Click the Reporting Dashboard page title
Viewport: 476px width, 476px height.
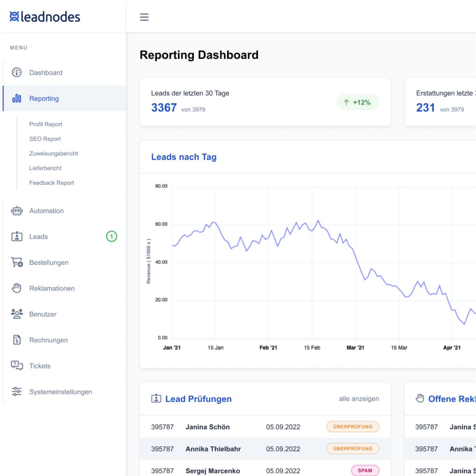(199, 55)
